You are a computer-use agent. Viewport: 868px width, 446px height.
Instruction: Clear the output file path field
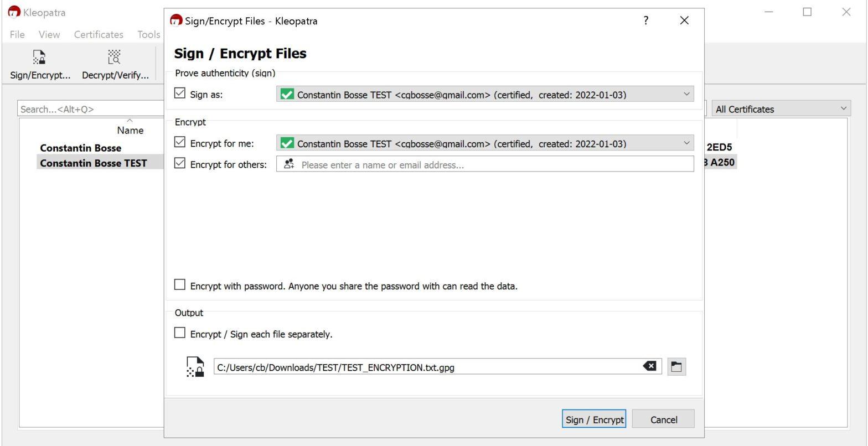650,366
